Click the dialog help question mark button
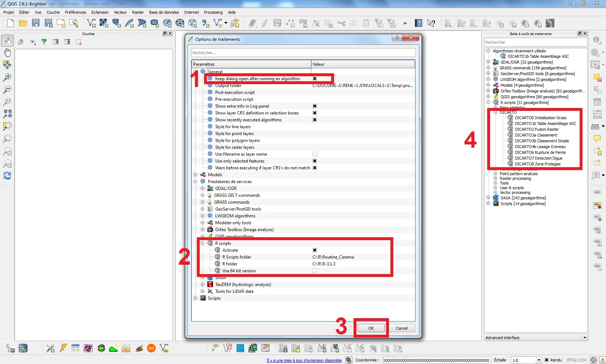 click(x=397, y=38)
